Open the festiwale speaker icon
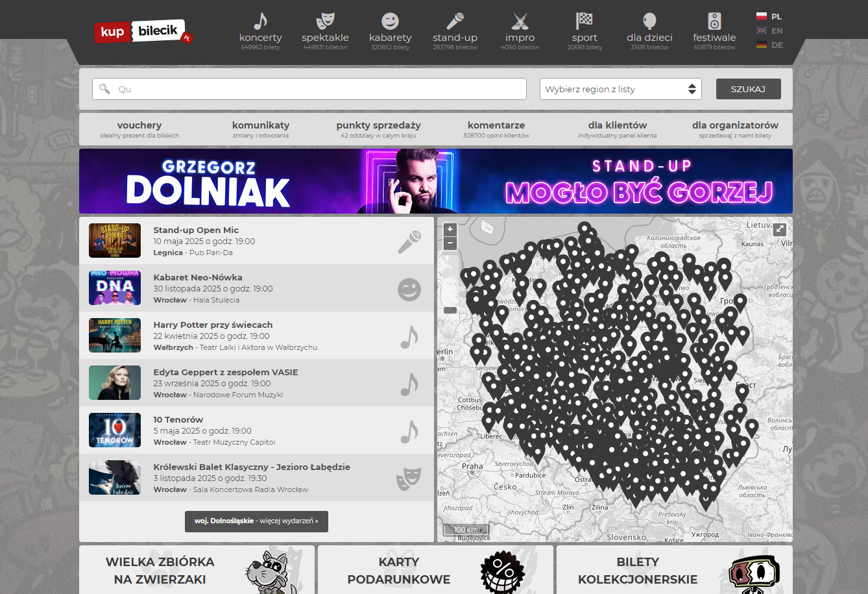 [714, 21]
